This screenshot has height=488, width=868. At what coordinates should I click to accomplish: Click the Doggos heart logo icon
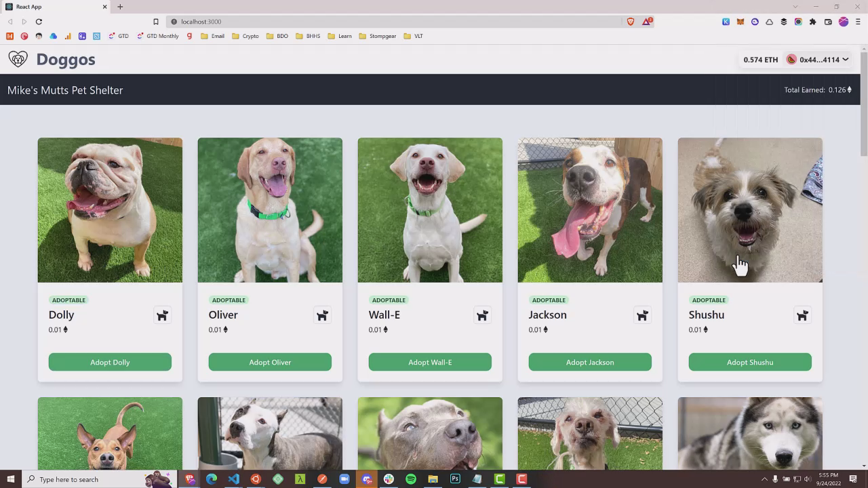pyautogui.click(x=18, y=59)
